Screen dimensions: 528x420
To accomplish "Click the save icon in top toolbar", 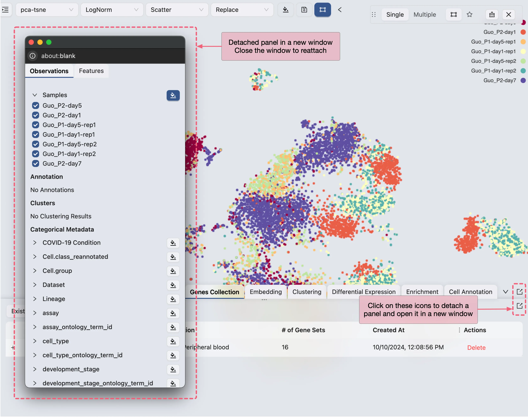I will (304, 10).
